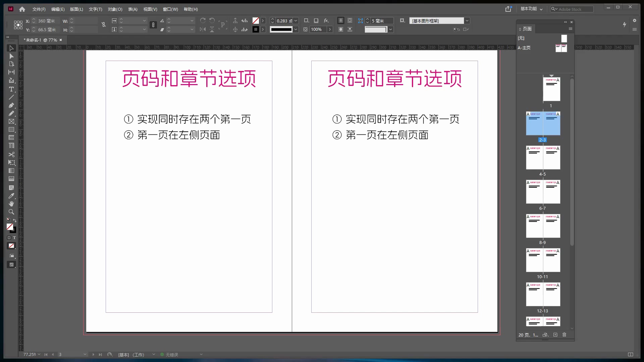Select the Hand tool
Viewport: 644px width, 362px height.
(x=11, y=204)
